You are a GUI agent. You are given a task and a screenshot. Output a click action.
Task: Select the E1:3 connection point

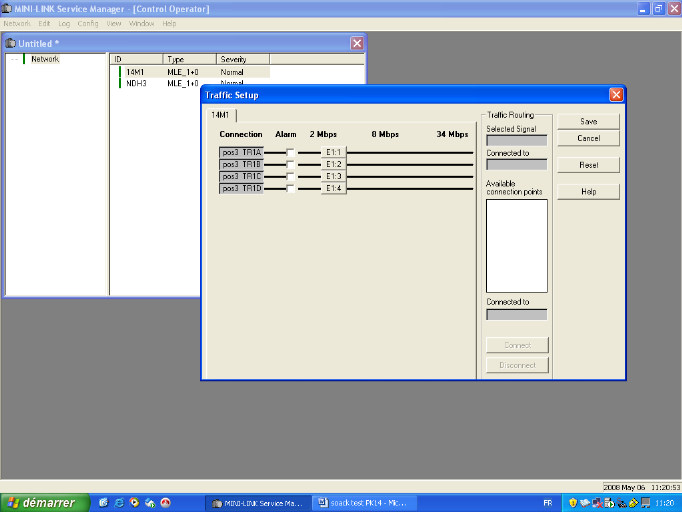(334, 176)
